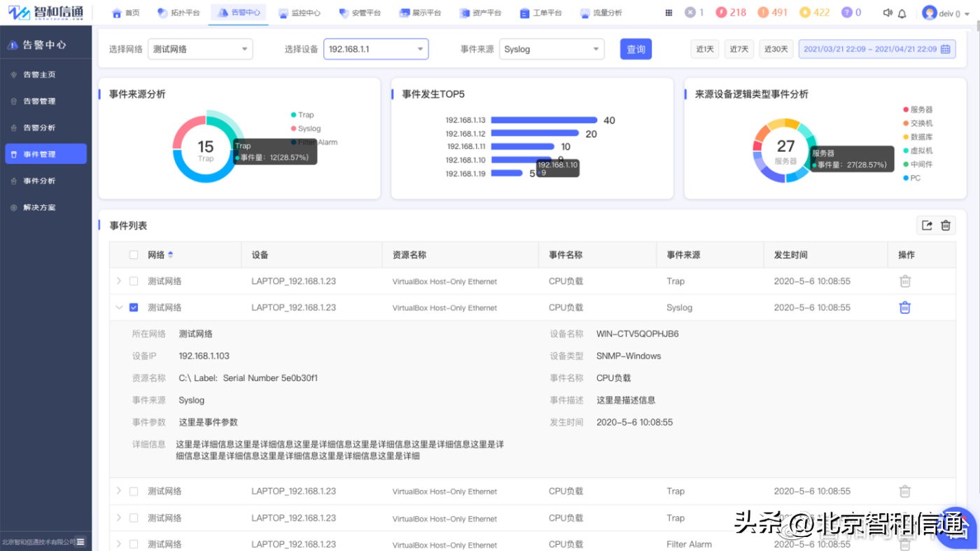Check the first Trap event row checkbox

click(x=132, y=280)
